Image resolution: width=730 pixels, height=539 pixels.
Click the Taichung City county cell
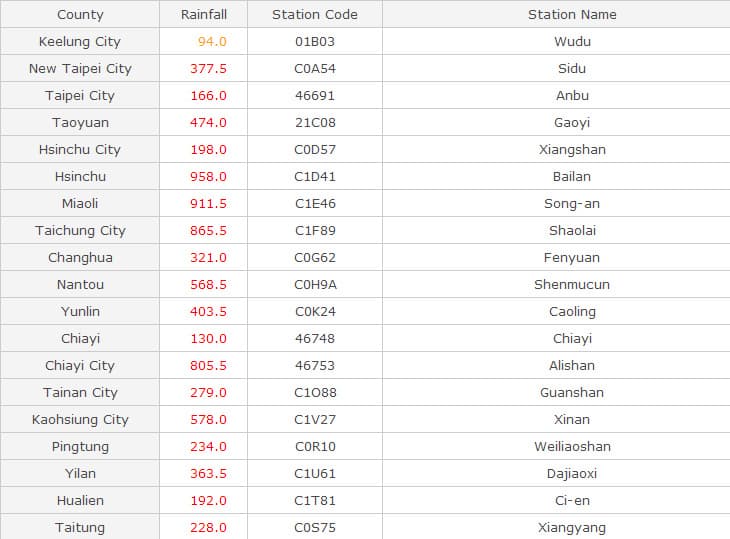(80, 230)
